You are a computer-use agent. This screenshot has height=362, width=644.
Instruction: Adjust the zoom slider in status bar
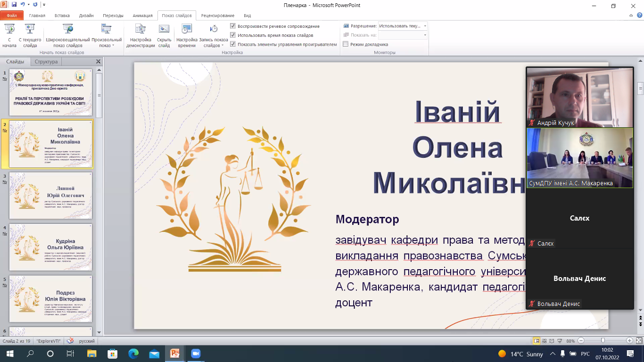click(x=603, y=341)
